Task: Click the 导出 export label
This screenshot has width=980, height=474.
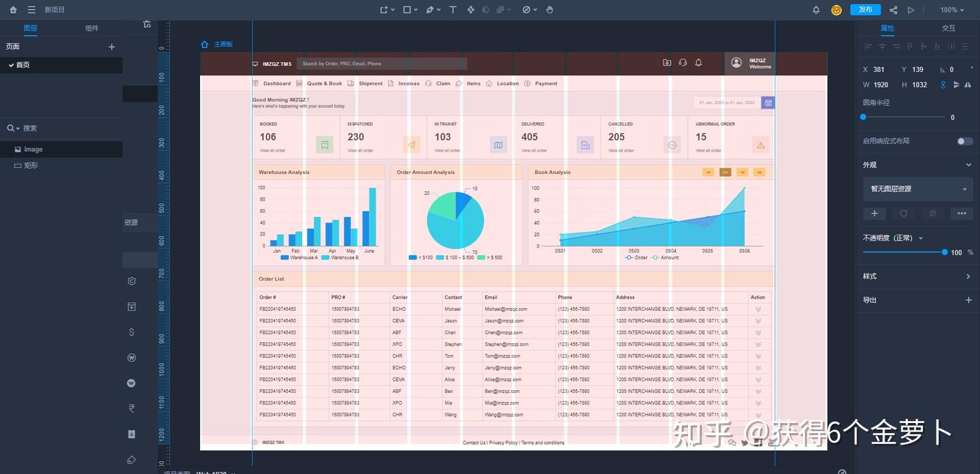Action: tap(870, 300)
